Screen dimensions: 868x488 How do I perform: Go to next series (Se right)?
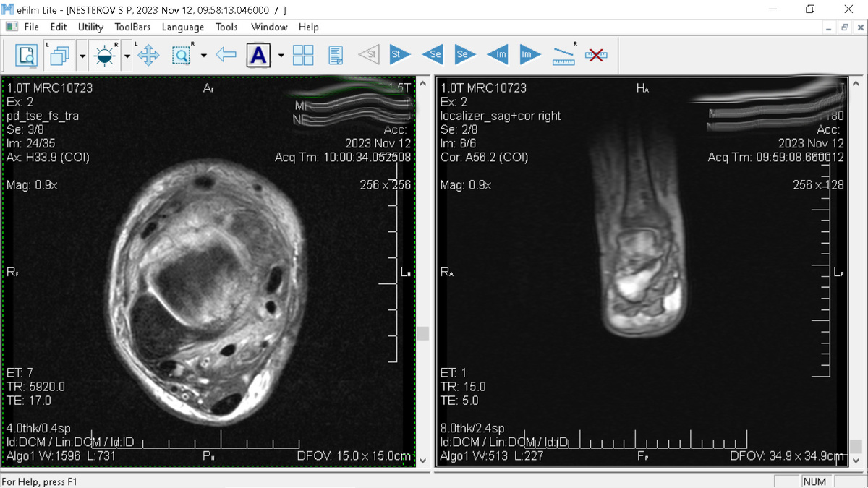click(x=465, y=54)
